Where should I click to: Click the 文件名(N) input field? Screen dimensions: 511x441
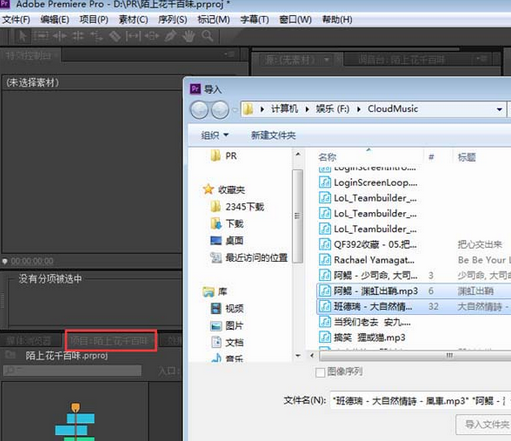tap(420, 400)
